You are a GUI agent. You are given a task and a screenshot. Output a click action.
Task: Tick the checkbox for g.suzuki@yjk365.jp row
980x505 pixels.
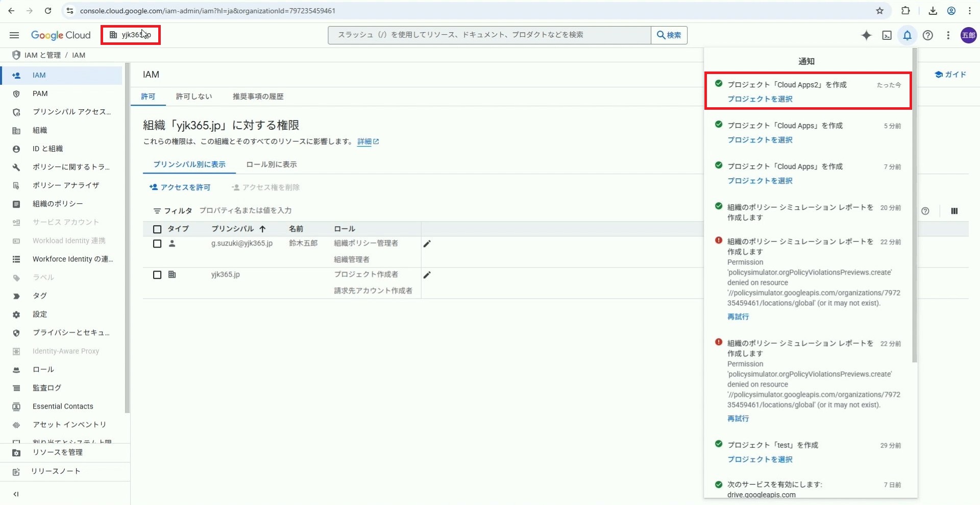pyautogui.click(x=157, y=244)
